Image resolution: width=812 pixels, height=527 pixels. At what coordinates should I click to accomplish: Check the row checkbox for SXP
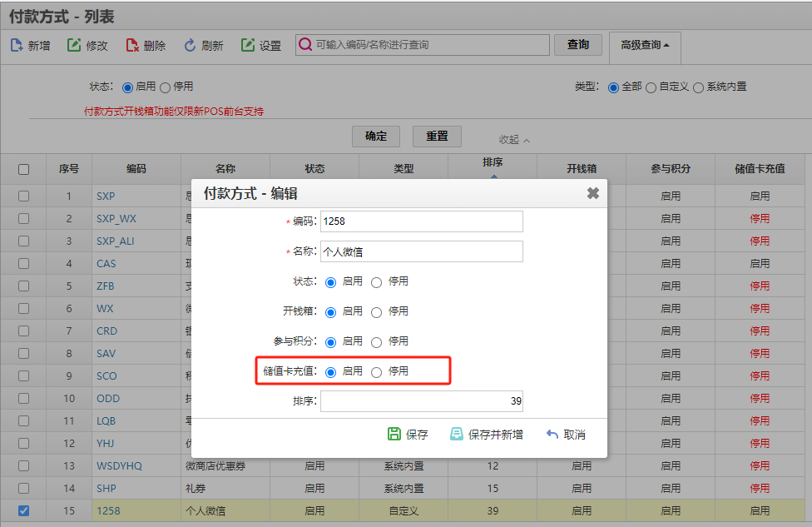click(x=24, y=196)
